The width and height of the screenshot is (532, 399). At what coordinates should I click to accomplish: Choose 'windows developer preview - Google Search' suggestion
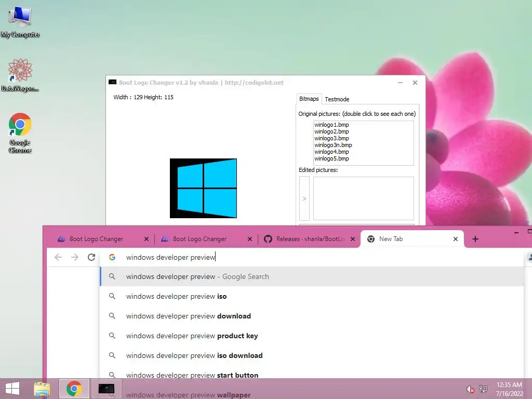312,276
